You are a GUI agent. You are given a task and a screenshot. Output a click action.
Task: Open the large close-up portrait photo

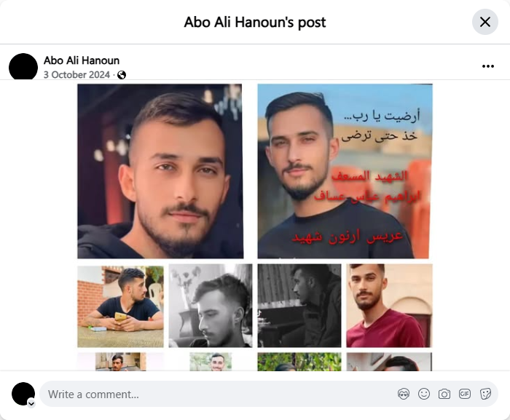point(160,171)
